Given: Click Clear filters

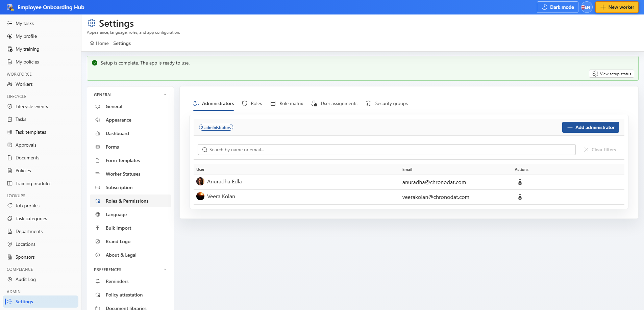Looking at the screenshot, I should pos(600,150).
